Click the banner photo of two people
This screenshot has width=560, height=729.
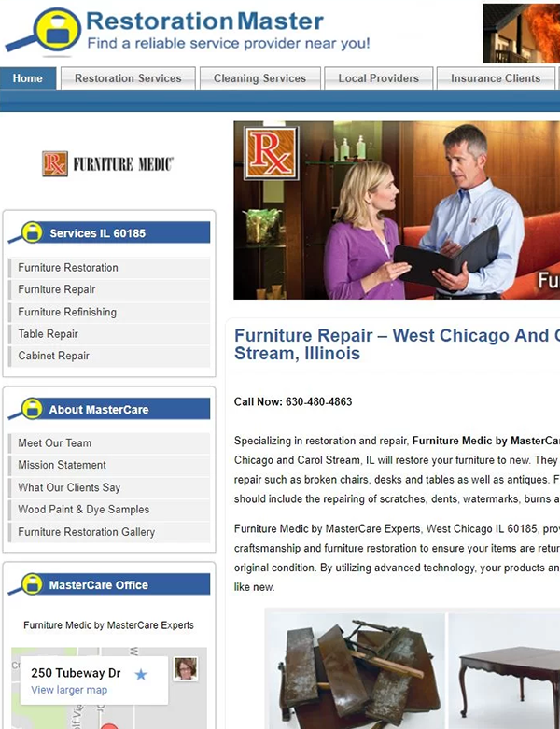(x=397, y=210)
